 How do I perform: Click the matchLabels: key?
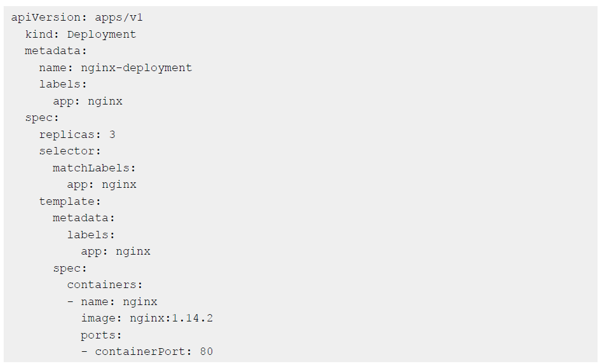pyautogui.click(x=94, y=168)
